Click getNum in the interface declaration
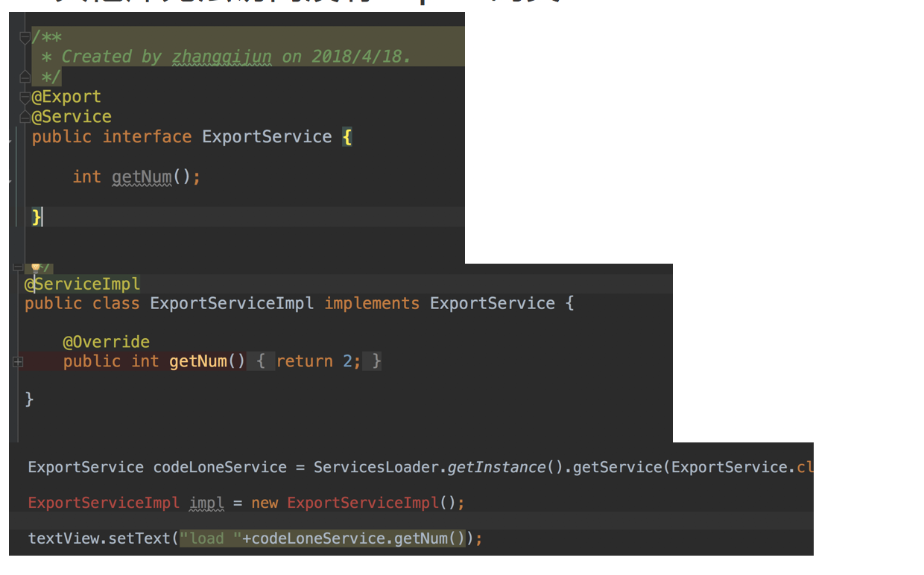This screenshot has height=575, width=924. [142, 177]
